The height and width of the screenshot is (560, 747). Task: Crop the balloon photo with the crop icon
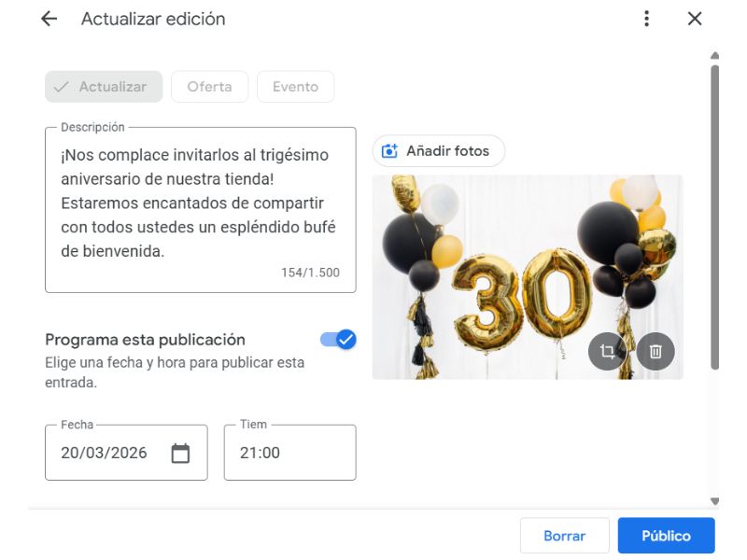(607, 352)
